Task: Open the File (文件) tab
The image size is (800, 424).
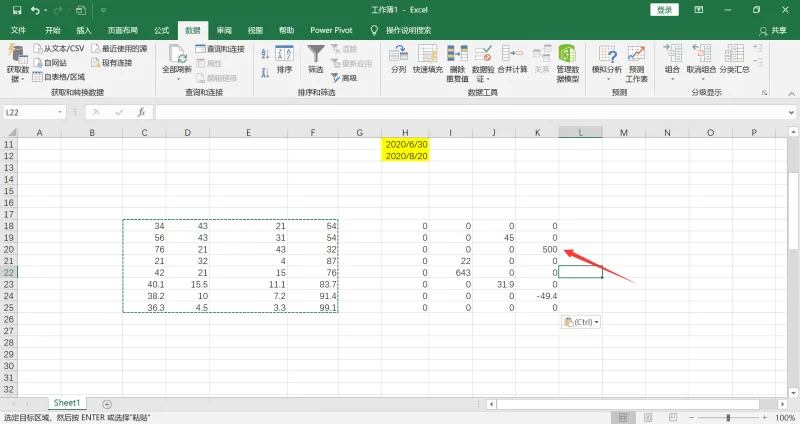Action: click(18, 31)
